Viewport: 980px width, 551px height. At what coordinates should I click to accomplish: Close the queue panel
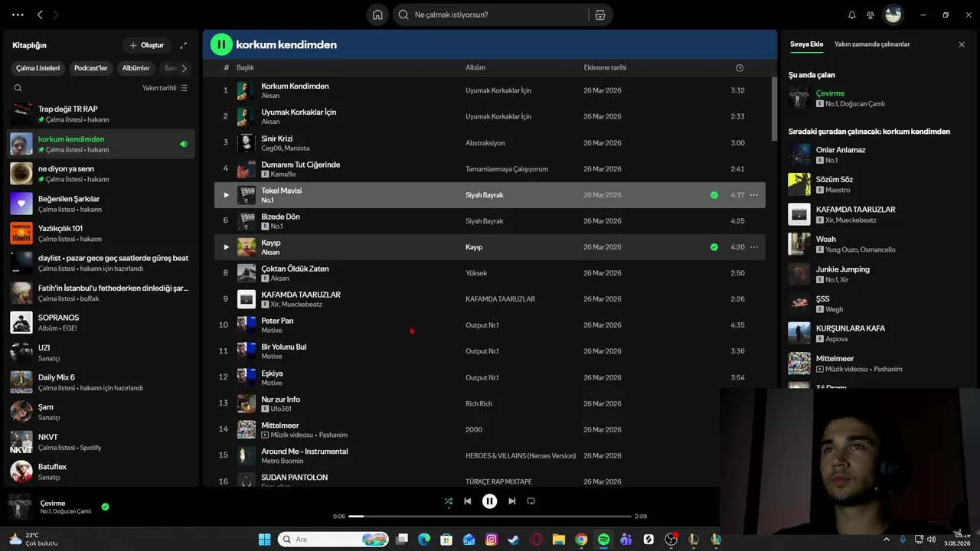962,44
